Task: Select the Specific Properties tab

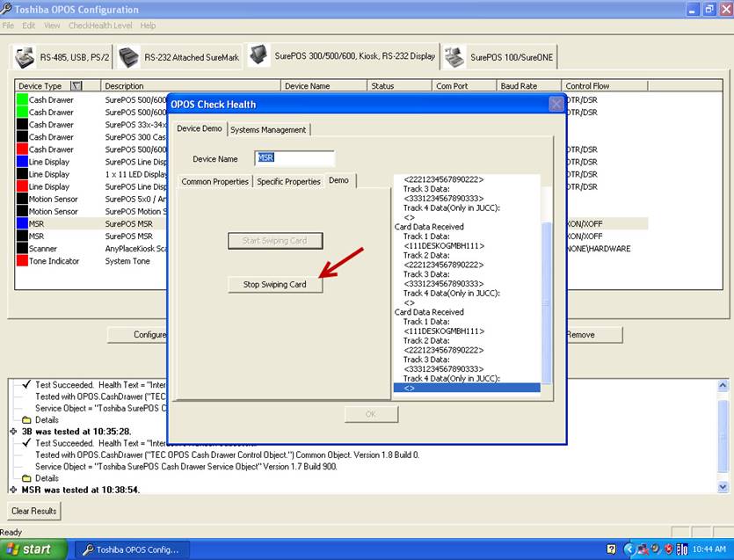Action: pos(288,182)
